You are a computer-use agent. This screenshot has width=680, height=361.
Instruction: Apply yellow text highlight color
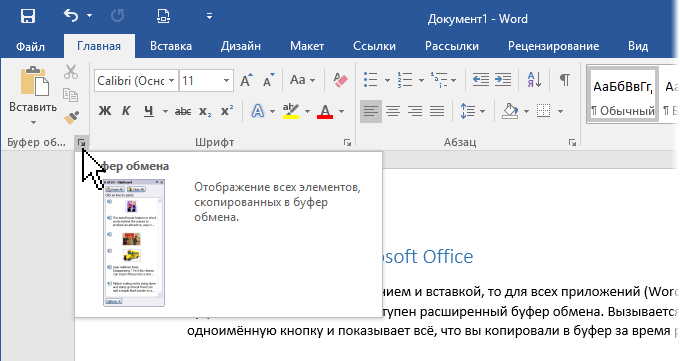(291, 112)
